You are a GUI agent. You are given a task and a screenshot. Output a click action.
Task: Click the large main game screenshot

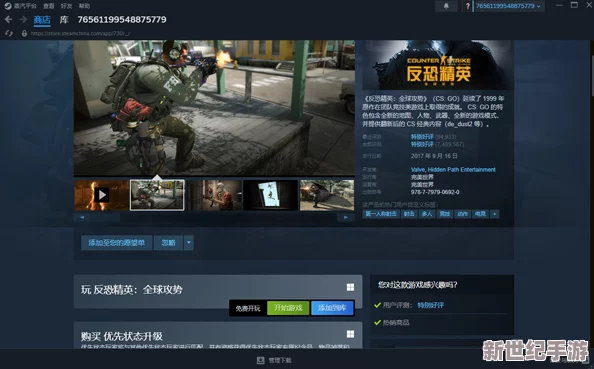214,108
